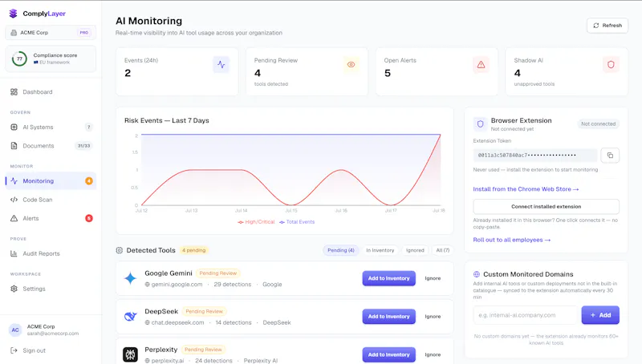Open the ACME Corp workspace selector
Viewport: 642px width, 364px height.
click(x=51, y=32)
